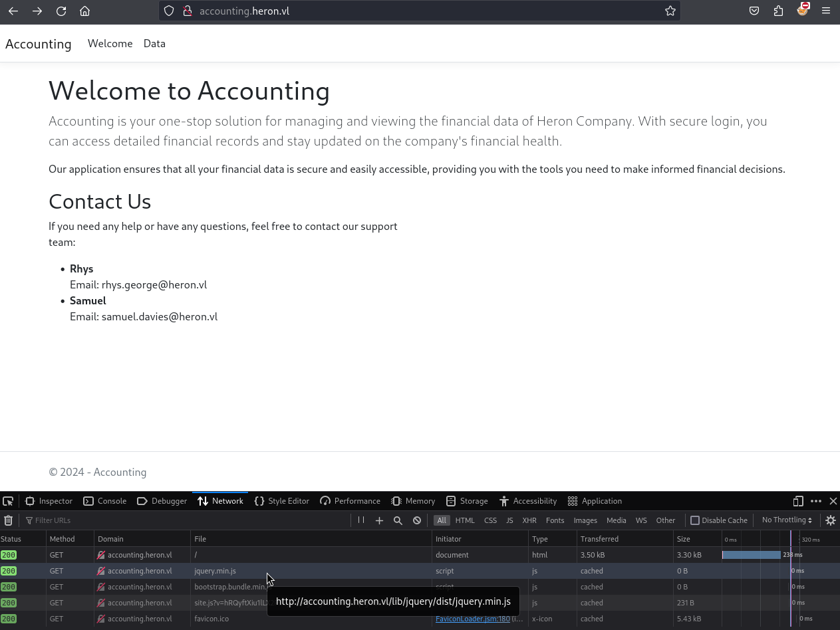This screenshot has height=630, width=840.
Task: Open responsive design mode
Action: coord(798,501)
